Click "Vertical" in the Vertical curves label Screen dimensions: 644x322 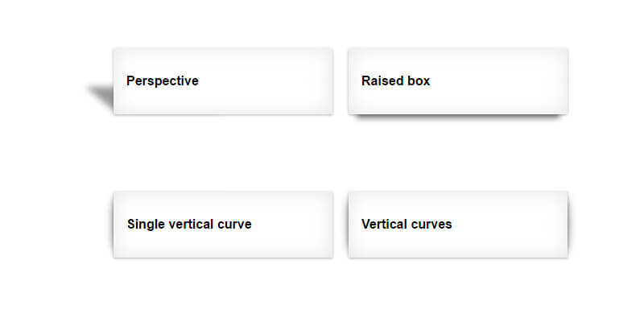tap(384, 225)
